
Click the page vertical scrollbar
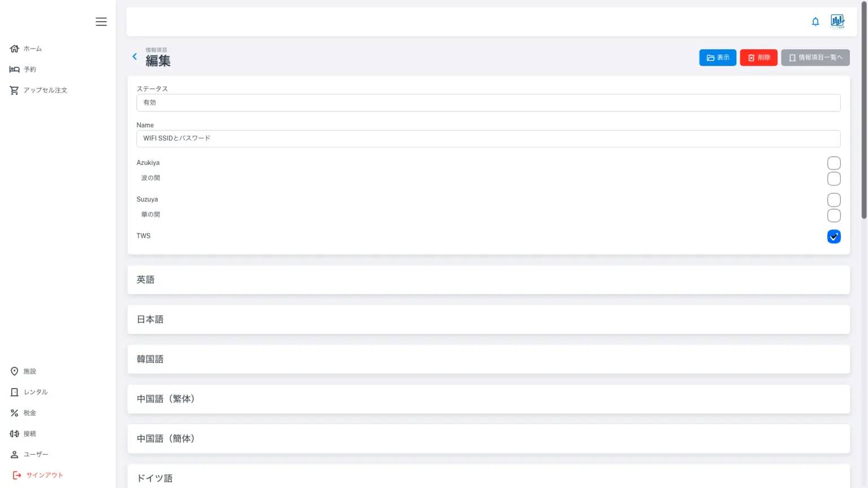point(863,113)
